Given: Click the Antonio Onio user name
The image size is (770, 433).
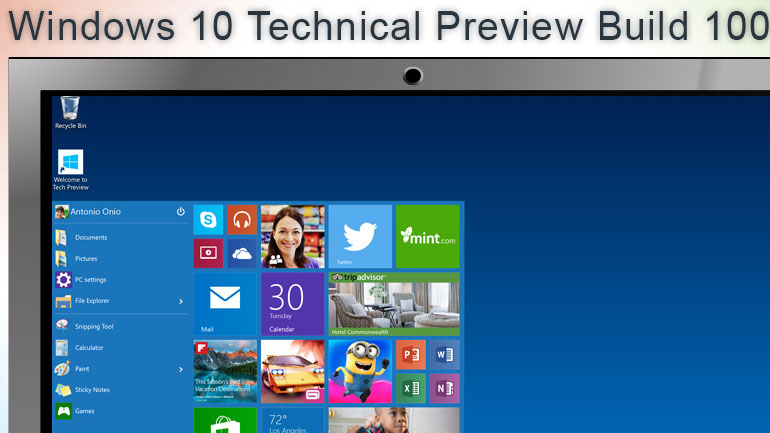Looking at the screenshot, I should pyautogui.click(x=95, y=212).
